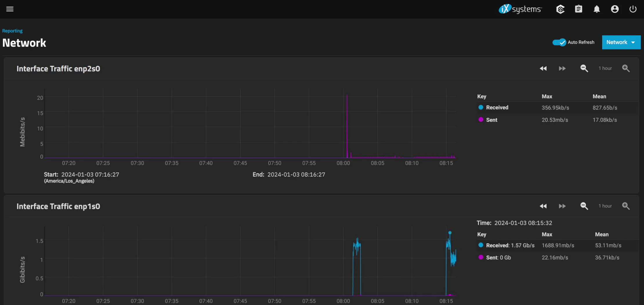This screenshot has height=305, width=644.
Task: Click the Mebibits/s axis label
Action: pyautogui.click(x=22, y=132)
